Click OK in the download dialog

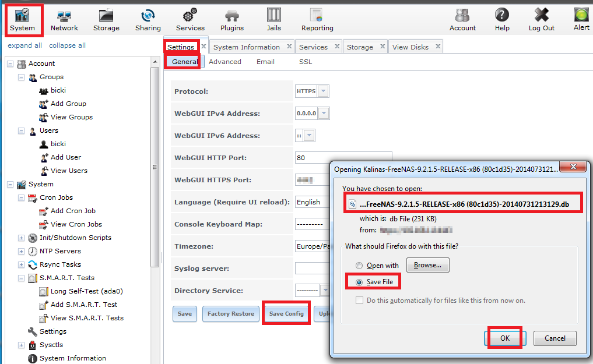pos(504,338)
